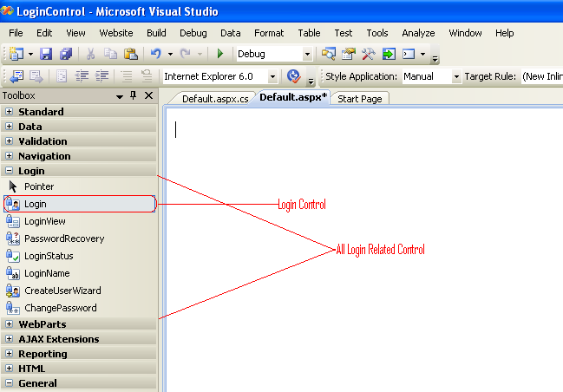The height and width of the screenshot is (392, 563).
Task: Select the LoginView control
Action: click(x=79, y=221)
